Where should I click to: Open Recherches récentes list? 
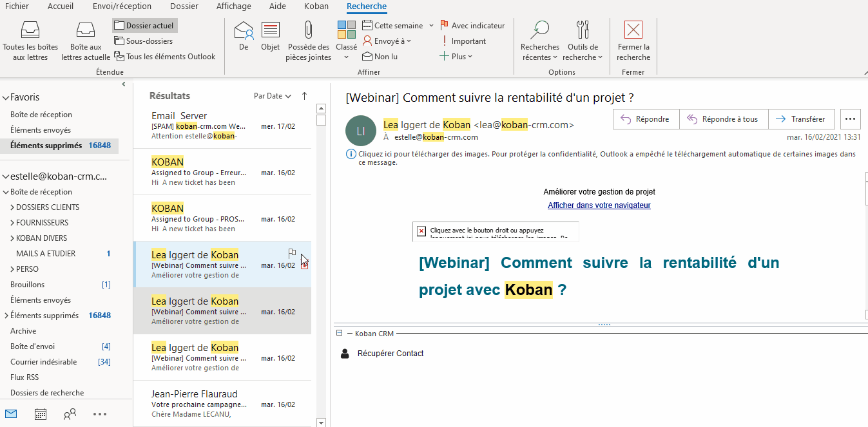click(540, 41)
